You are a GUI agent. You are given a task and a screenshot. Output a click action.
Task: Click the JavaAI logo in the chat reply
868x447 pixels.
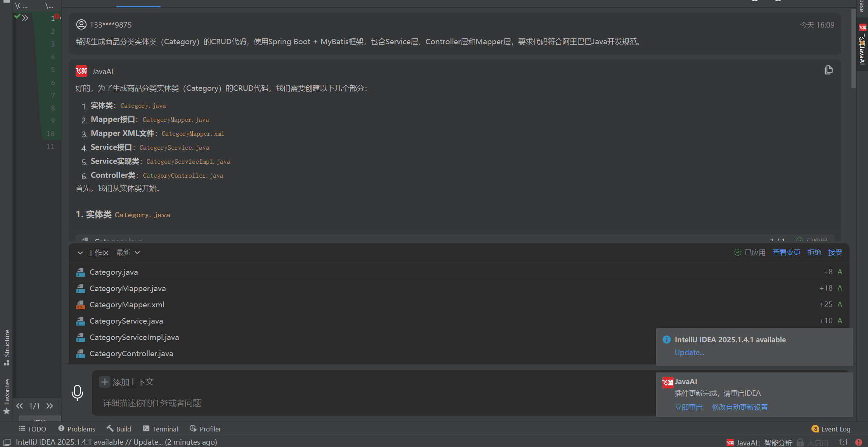click(x=81, y=71)
